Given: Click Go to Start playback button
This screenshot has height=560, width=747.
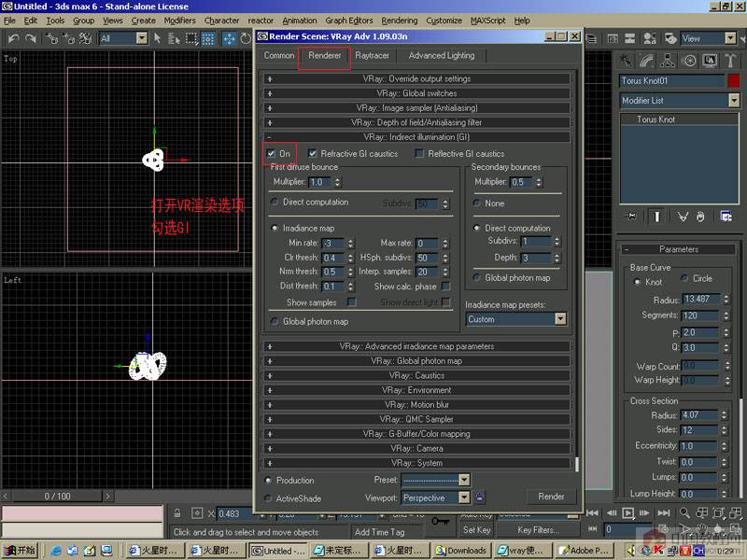Looking at the screenshot, I should tap(592, 512).
